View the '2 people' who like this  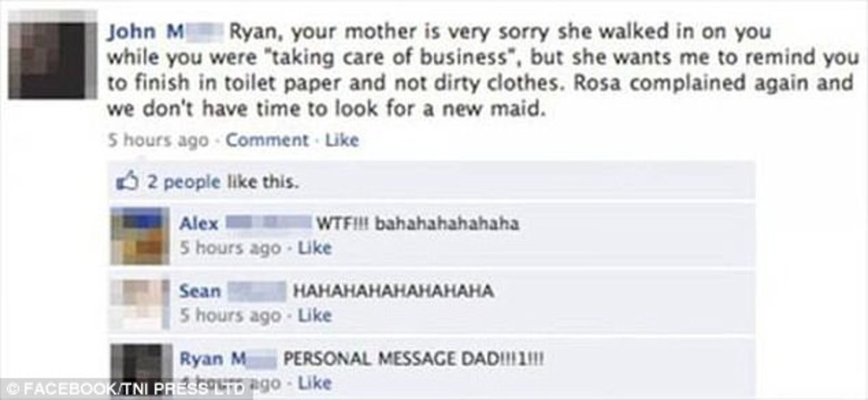pos(184,182)
